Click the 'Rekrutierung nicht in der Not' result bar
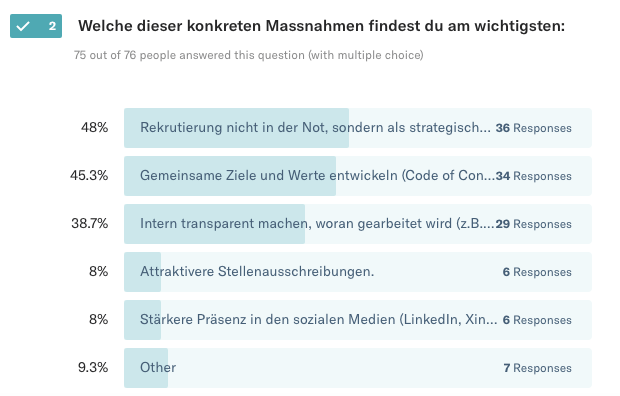 [357, 128]
